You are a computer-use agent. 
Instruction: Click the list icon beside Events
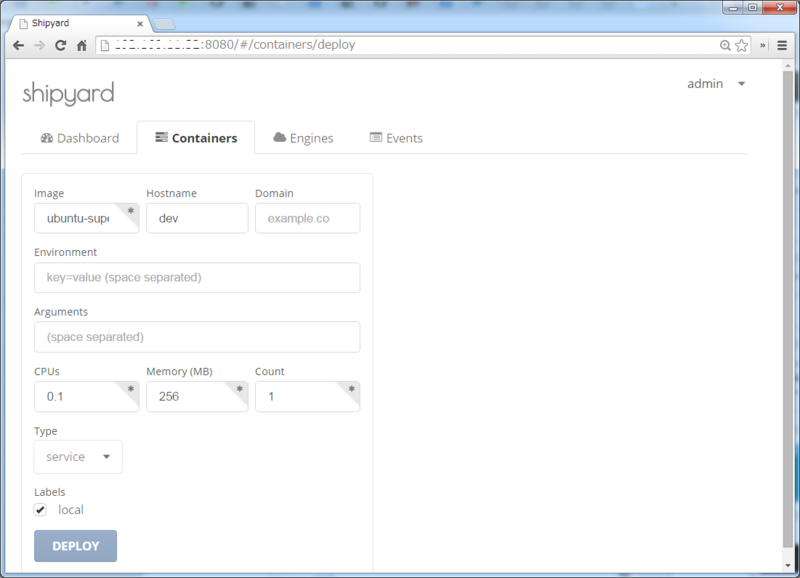coord(375,137)
